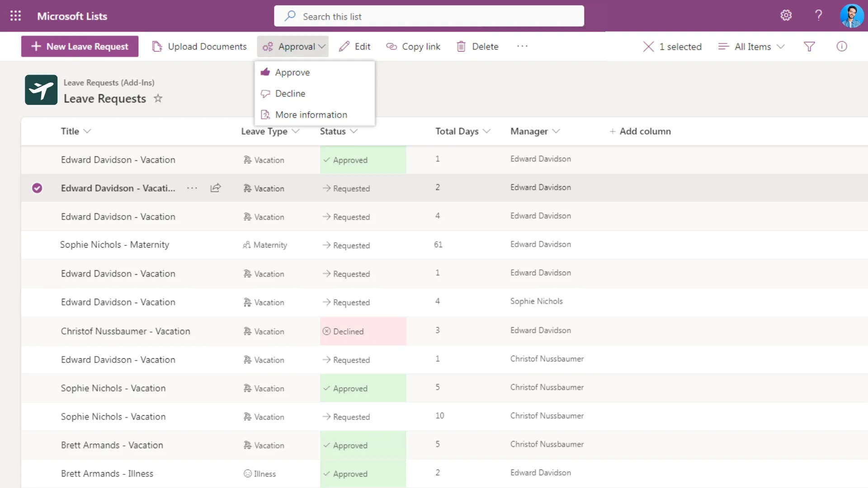The height and width of the screenshot is (488, 868).
Task: Open the filter funnel icon
Action: point(809,46)
